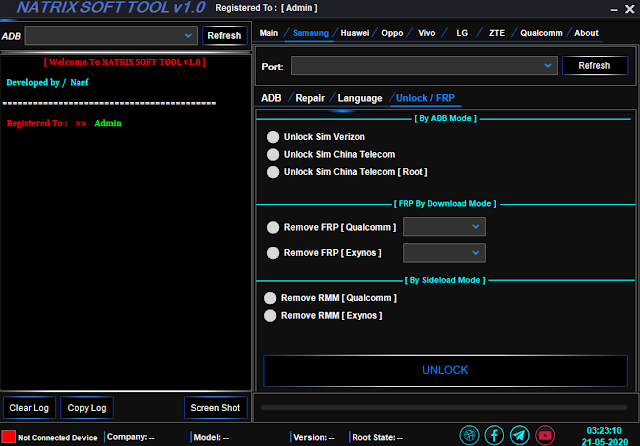
Task: Select Unlock Sim China Telecom option
Action: [x=273, y=154]
